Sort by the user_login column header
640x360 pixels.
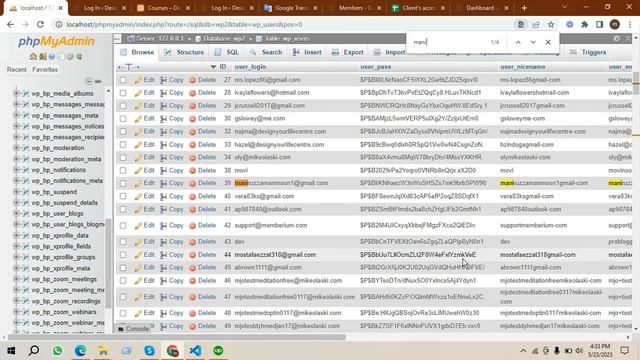tap(250, 67)
